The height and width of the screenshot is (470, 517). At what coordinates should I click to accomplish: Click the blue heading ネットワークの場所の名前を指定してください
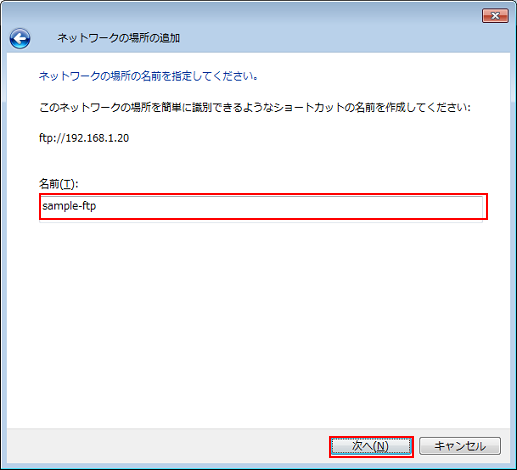148,76
